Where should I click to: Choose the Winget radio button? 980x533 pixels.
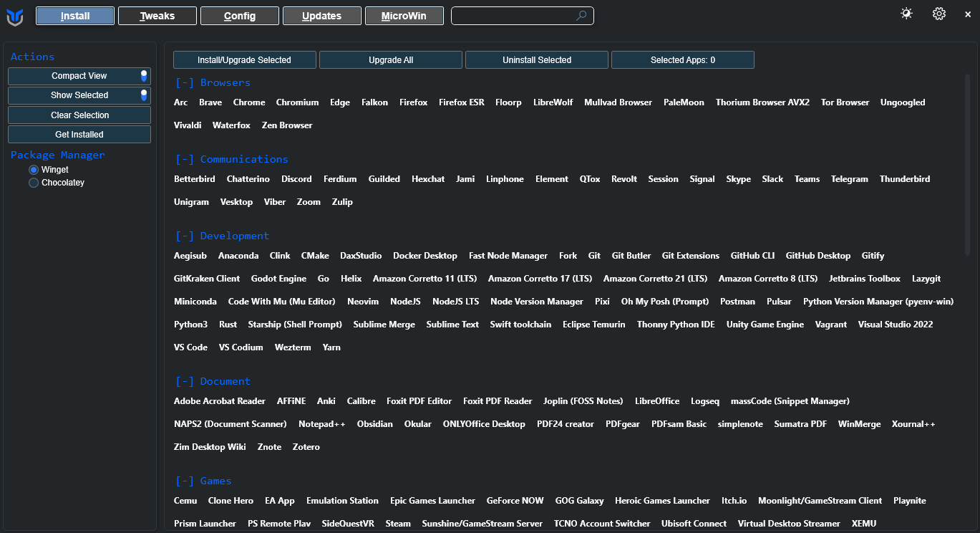(x=34, y=170)
